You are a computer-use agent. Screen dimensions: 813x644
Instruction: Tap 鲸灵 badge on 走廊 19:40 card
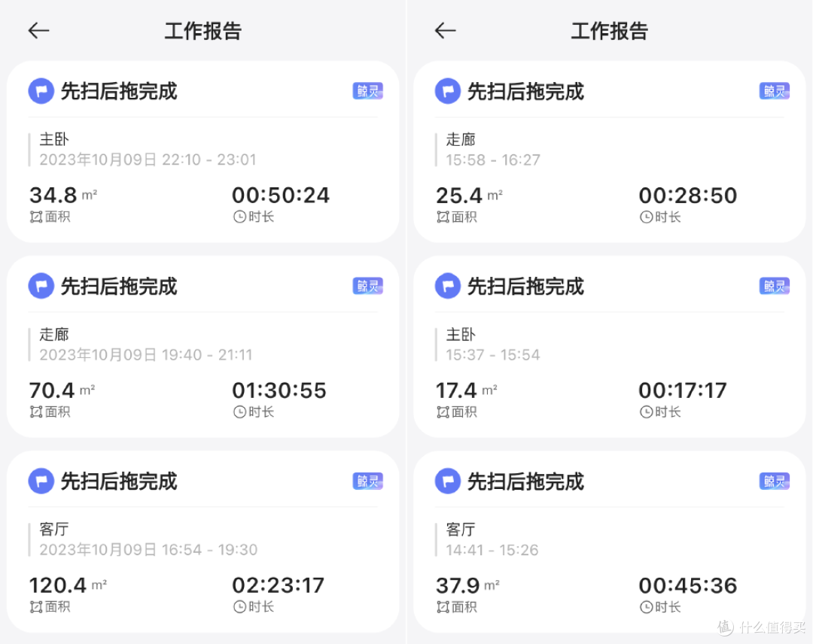367,286
